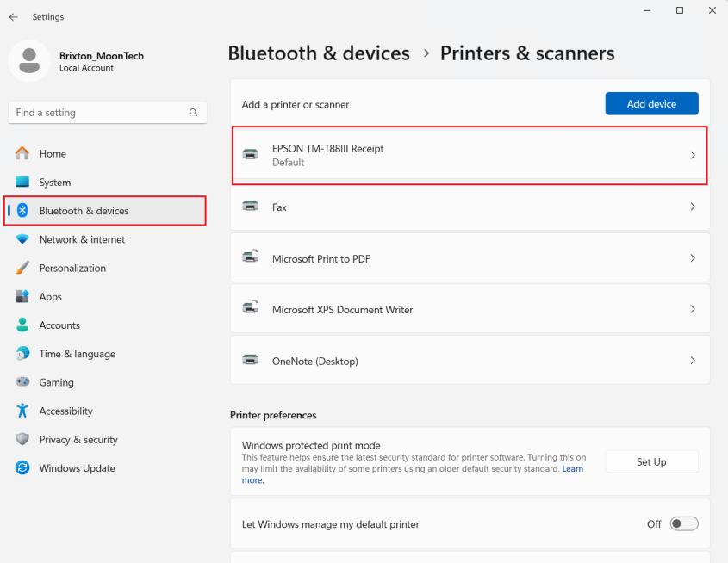Viewport: 728px width, 563px height.
Task: Click the Home house icon
Action: pyautogui.click(x=22, y=153)
